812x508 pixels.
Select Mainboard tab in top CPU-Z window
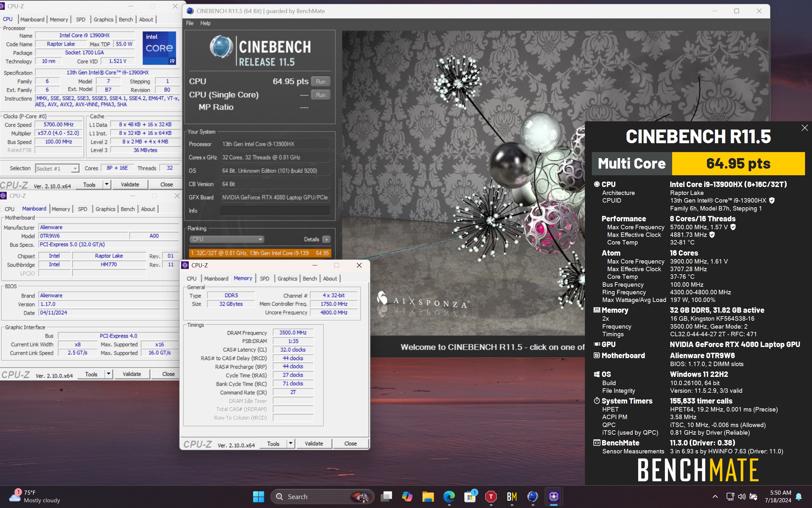[32, 19]
